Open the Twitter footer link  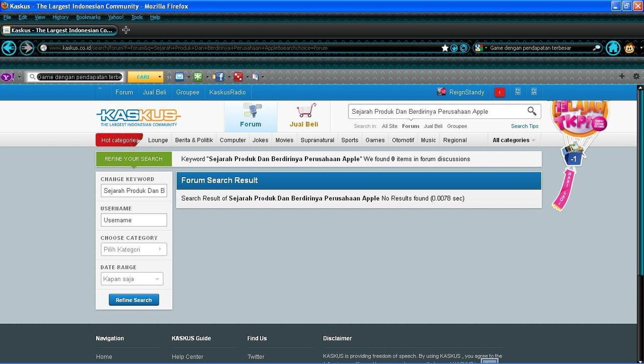(x=256, y=357)
